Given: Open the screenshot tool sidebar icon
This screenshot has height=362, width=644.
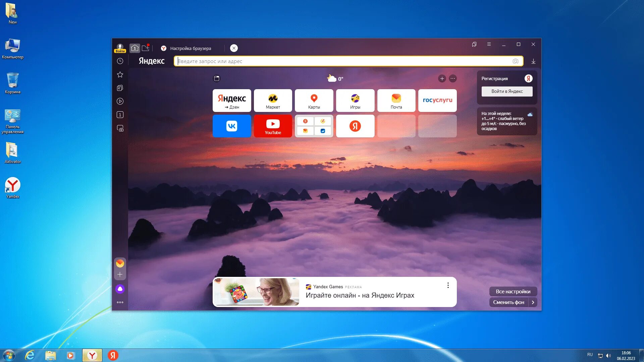Looking at the screenshot, I should (120, 128).
